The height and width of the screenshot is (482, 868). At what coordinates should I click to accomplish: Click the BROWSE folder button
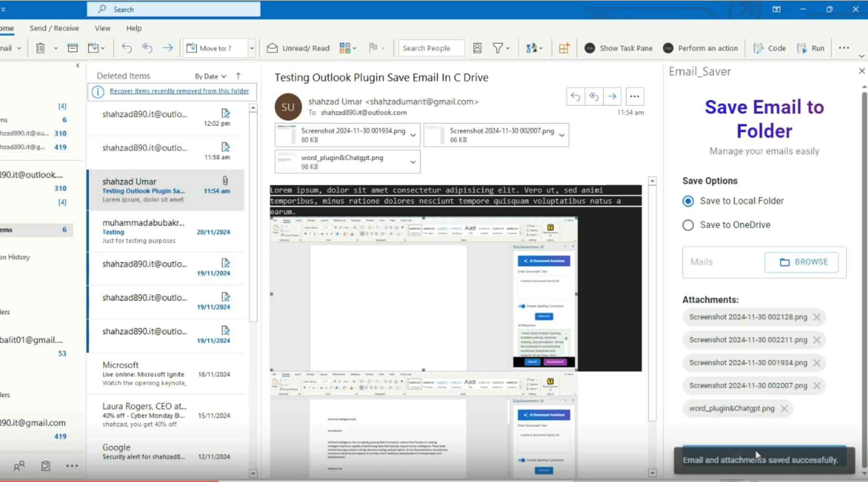coord(802,262)
